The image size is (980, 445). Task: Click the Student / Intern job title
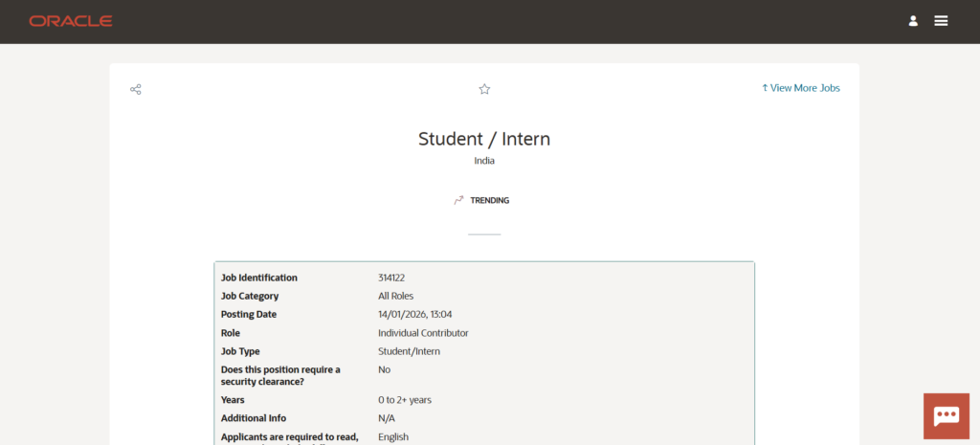pos(484,139)
